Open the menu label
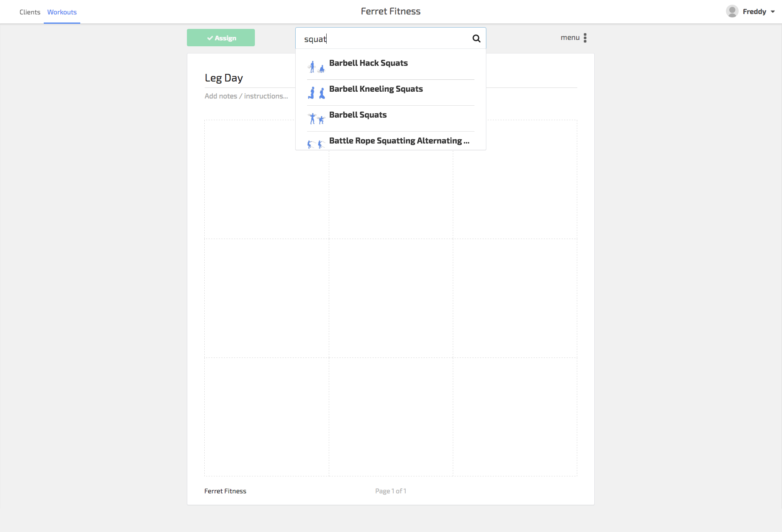This screenshot has width=782, height=532. [x=570, y=37]
